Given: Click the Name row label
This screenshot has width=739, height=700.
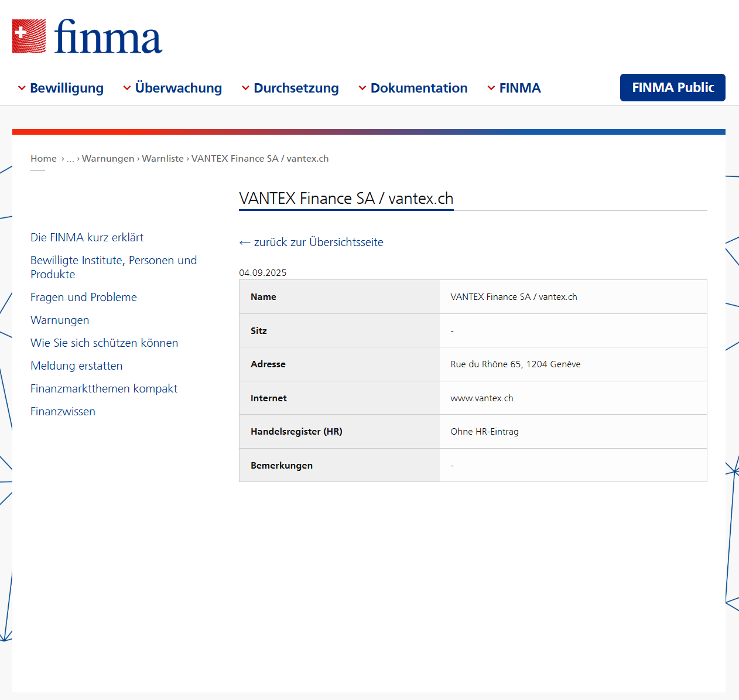Looking at the screenshot, I should click(264, 297).
